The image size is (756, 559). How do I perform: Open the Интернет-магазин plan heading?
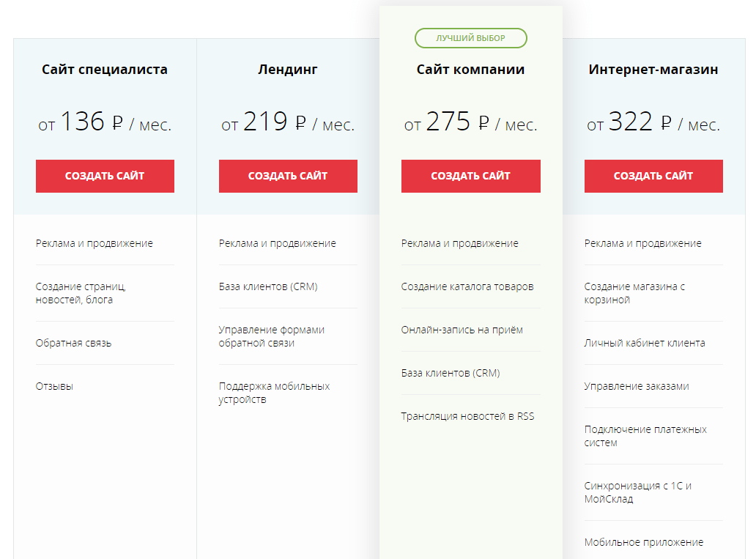coord(653,70)
